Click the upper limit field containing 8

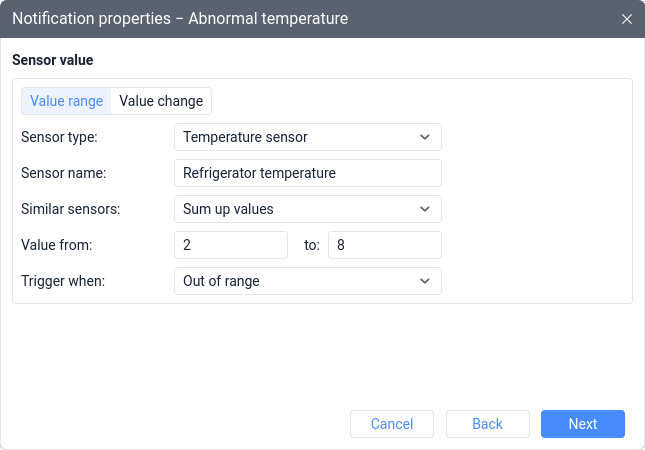(x=385, y=245)
